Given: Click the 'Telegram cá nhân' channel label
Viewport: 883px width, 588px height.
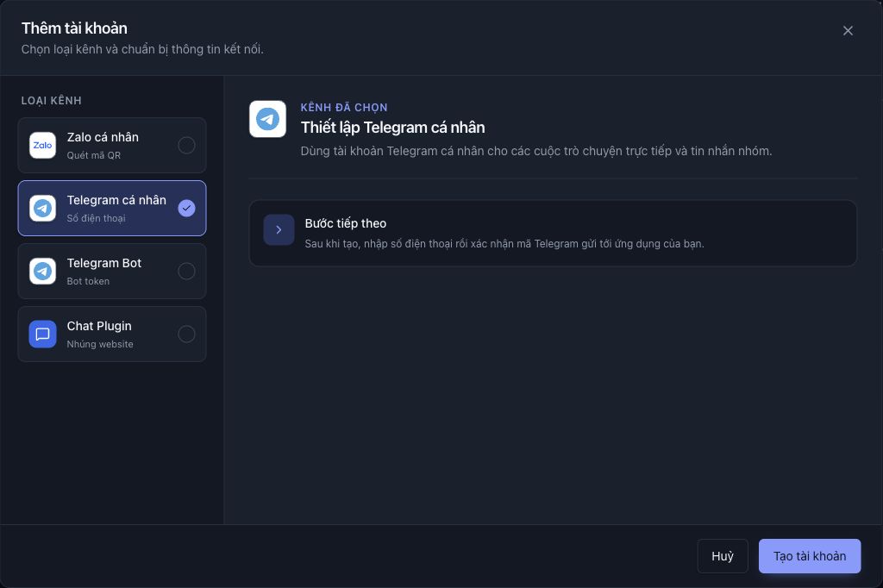Looking at the screenshot, I should [116, 201].
